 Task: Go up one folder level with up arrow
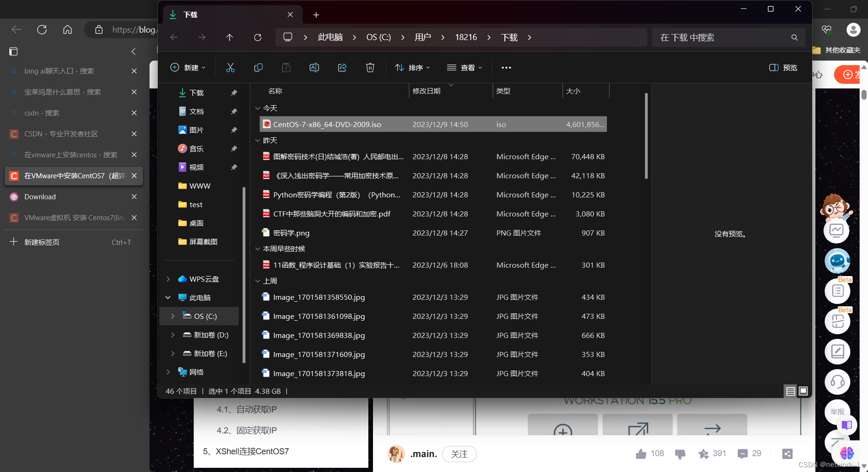(x=230, y=37)
